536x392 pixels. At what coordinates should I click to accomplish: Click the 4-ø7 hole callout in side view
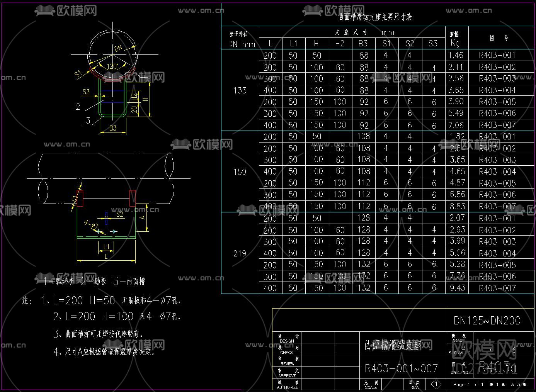click(92, 225)
